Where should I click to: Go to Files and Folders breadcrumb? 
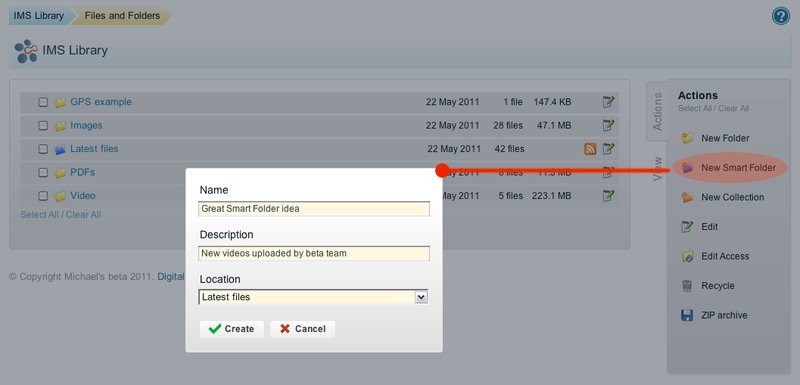click(122, 16)
